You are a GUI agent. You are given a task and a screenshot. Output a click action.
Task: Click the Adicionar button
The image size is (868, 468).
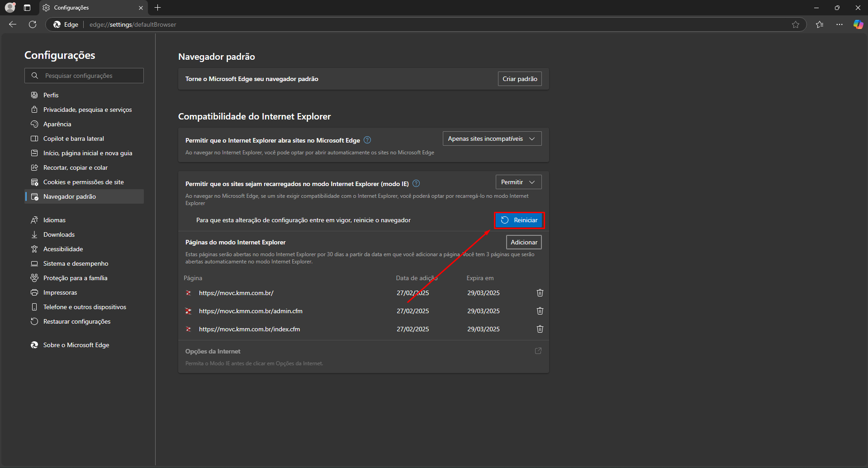[x=523, y=242]
